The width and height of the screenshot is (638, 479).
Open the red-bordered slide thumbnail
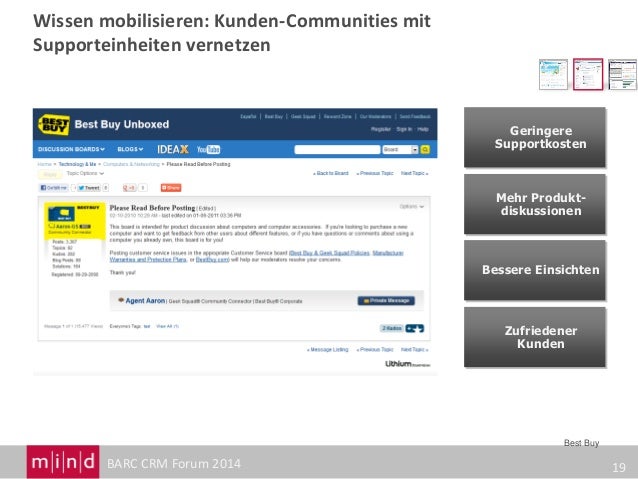pos(588,74)
